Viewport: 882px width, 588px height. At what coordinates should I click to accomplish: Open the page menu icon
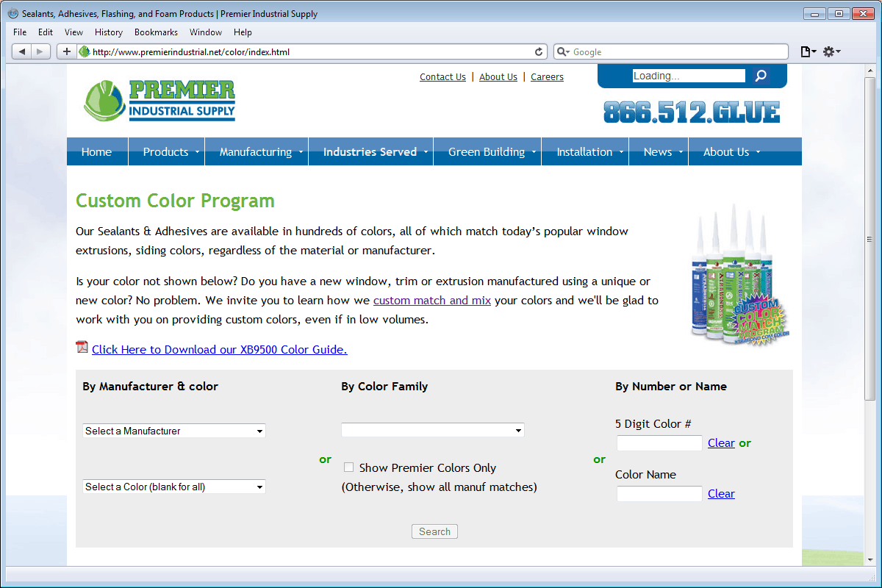pos(808,51)
